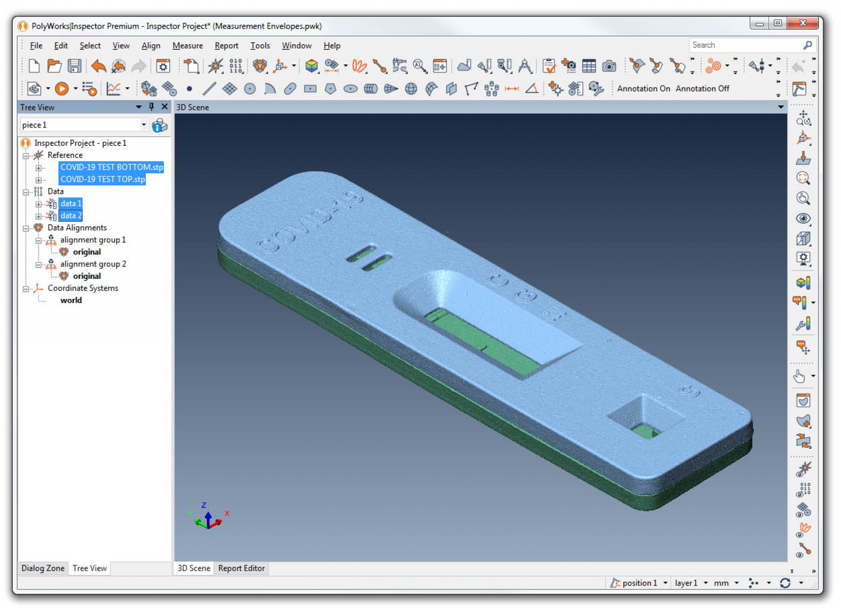The width and height of the screenshot is (841, 616).
Task: Turn Annotation Off
Action: 702,89
